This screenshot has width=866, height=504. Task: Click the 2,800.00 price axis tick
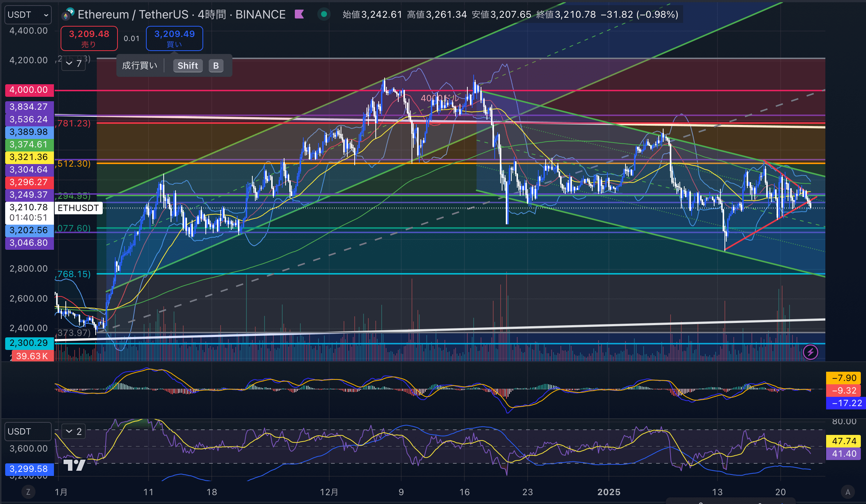pos(29,269)
